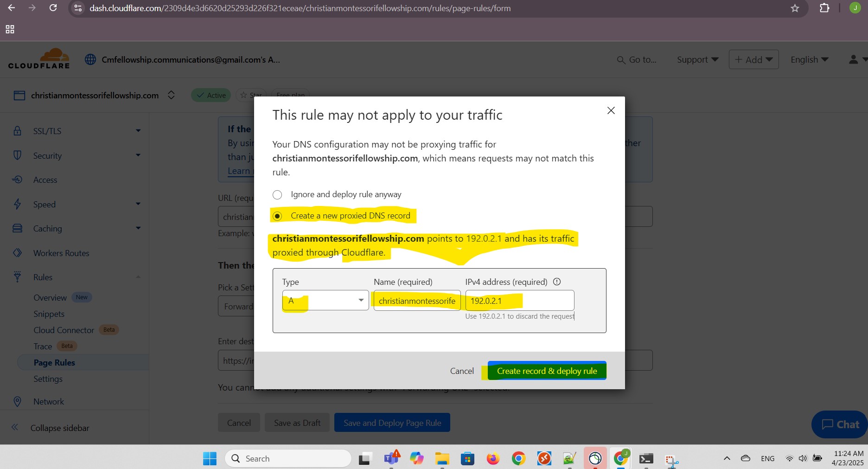Open the record Type dropdown
Image resolution: width=868 pixels, height=469 pixels.
(325, 300)
